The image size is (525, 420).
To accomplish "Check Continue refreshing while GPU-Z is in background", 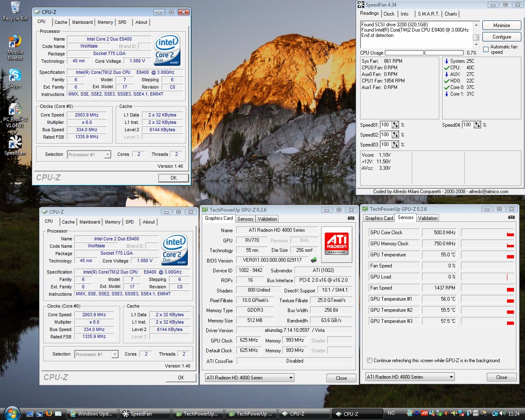I will coord(370,361).
